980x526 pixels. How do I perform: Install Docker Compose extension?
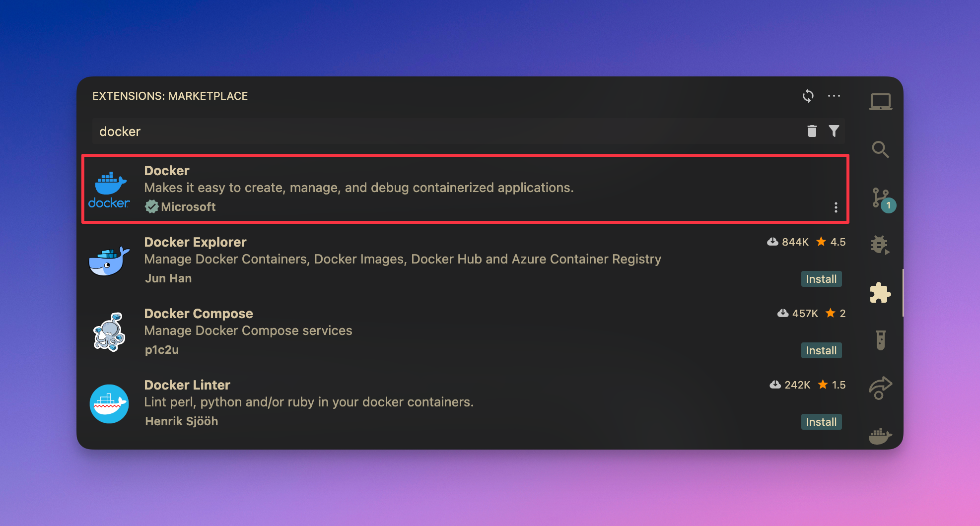pos(821,350)
